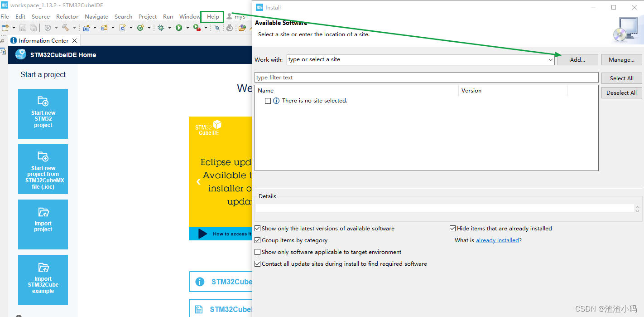Click the type filter text field
The width and height of the screenshot is (644, 317).
pyautogui.click(x=427, y=78)
